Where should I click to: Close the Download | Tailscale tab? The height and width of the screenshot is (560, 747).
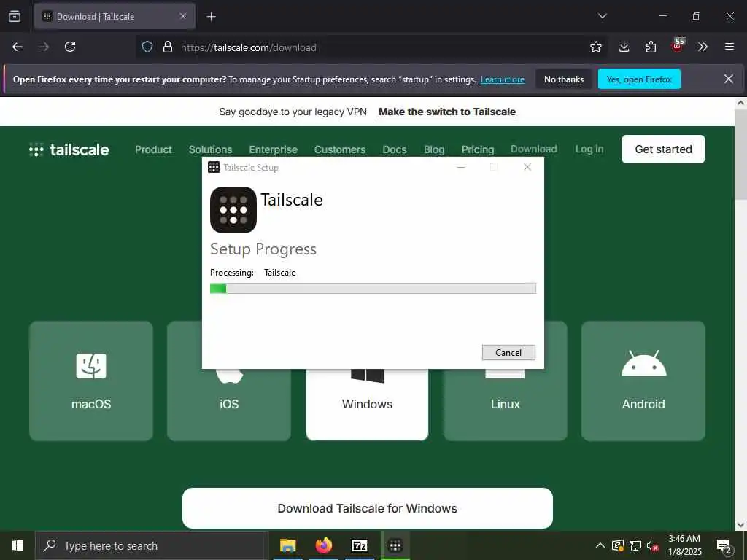pyautogui.click(x=183, y=16)
